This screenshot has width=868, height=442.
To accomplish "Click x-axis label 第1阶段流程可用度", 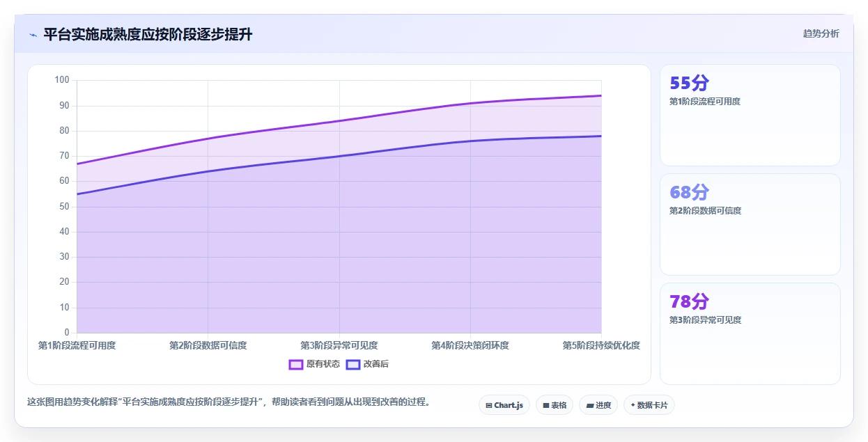I will pos(77,345).
